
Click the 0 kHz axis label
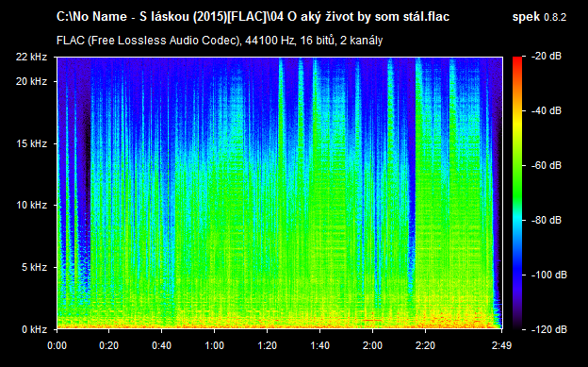coord(35,329)
